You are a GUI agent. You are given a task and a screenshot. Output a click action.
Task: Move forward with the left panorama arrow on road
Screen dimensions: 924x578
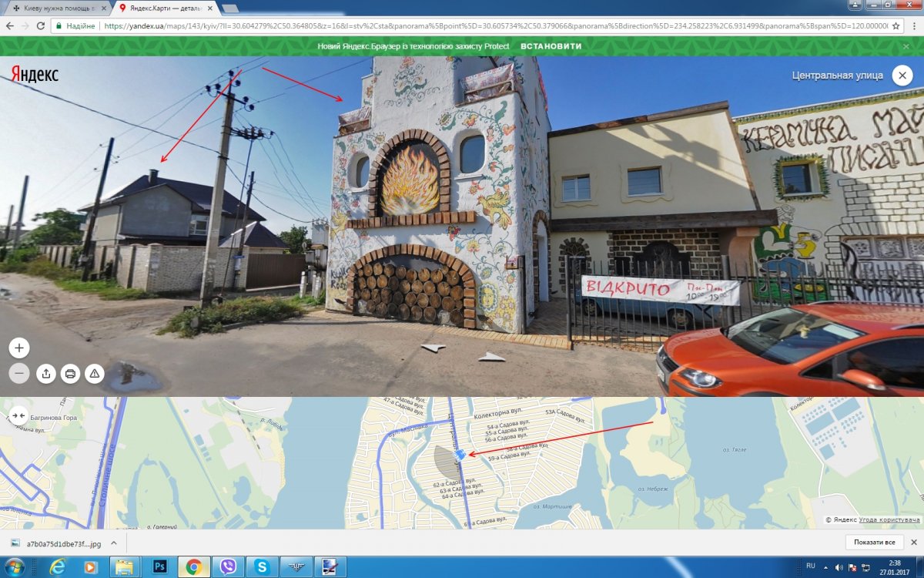pos(434,348)
